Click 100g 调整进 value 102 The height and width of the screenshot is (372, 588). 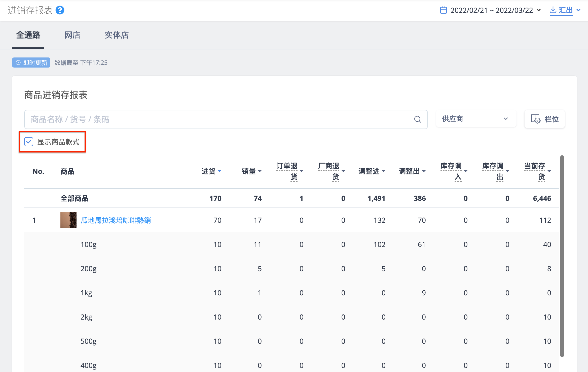(379, 244)
